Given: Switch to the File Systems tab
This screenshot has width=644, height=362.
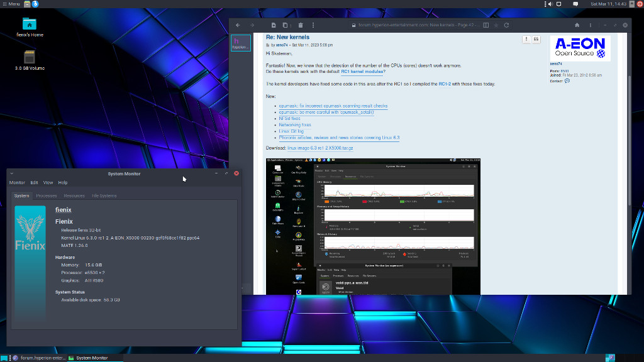Looking at the screenshot, I should (x=104, y=196).
